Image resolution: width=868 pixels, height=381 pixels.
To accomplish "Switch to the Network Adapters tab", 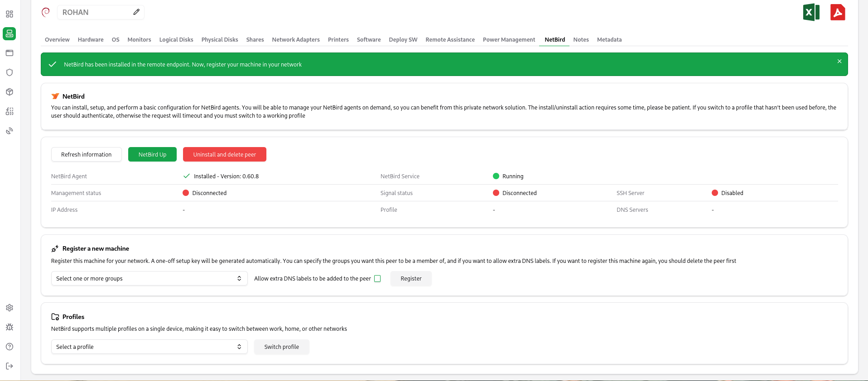I will click(296, 40).
